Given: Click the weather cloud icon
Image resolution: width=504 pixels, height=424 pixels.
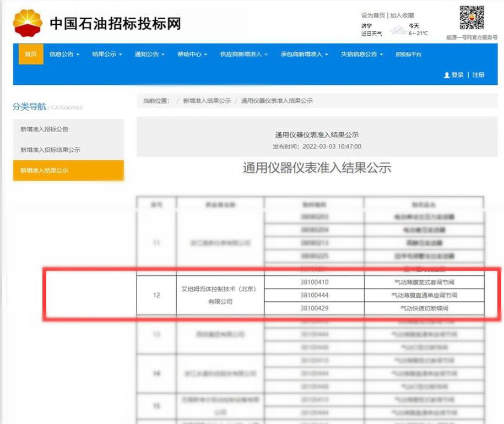Looking at the screenshot, I should tap(398, 30).
